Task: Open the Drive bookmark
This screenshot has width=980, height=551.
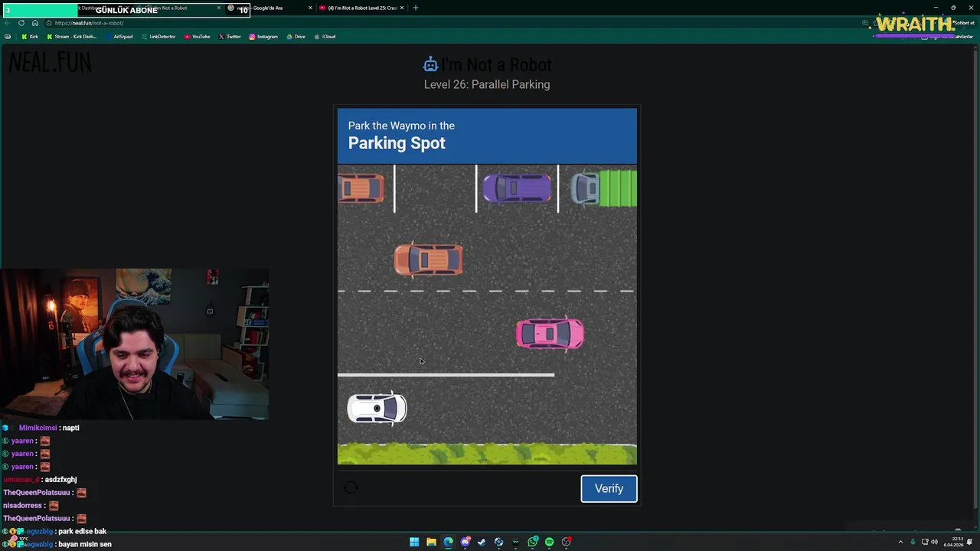Action: [x=296, y=37]
